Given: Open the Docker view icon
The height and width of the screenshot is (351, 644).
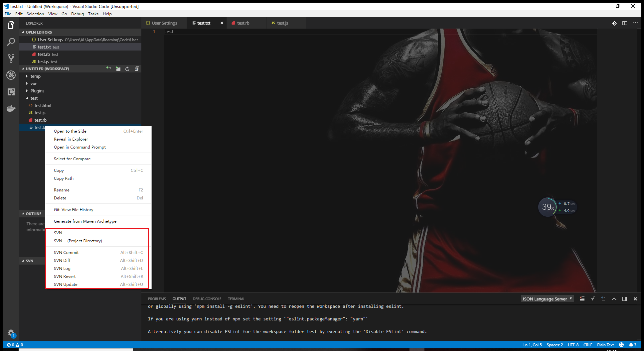Looking at the screenshot, I should coord(11,108).
